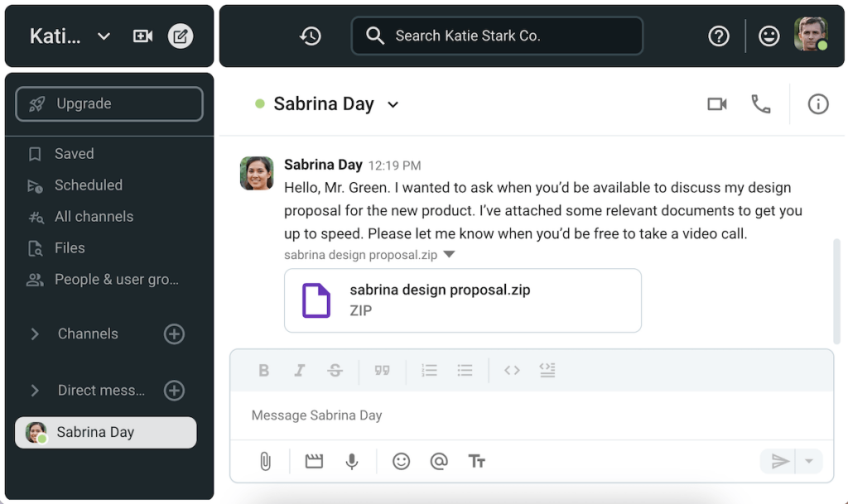
Task: Toggle italic formatting in the message composer
Action: [x=299, y=370]
